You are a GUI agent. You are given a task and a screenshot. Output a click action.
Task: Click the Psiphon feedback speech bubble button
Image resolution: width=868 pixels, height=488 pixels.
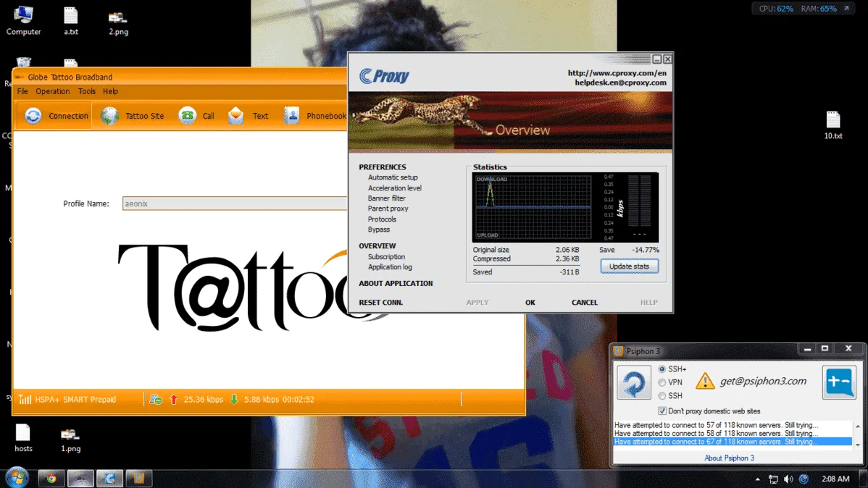839,382
